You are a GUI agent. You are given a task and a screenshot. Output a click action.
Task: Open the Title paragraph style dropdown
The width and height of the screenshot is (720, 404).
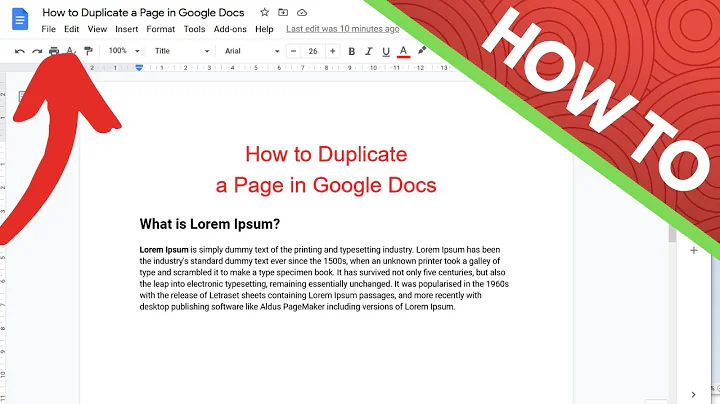(x=182, y=51)
